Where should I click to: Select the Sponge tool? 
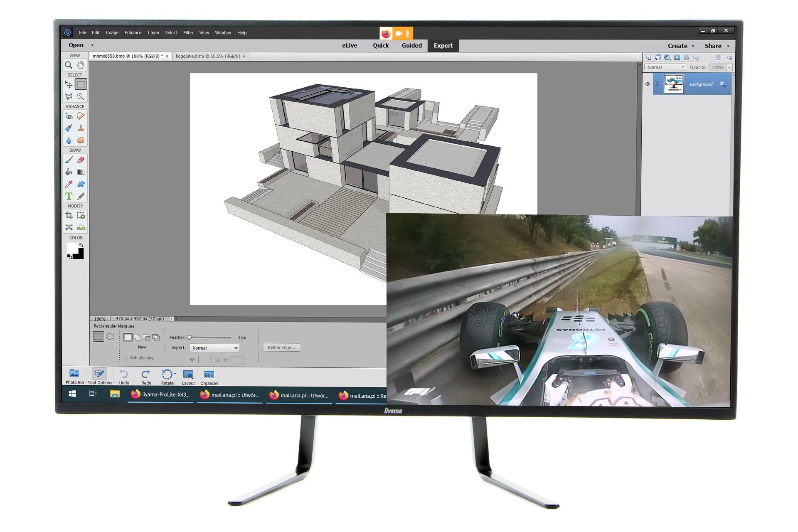tap(81, 140)
